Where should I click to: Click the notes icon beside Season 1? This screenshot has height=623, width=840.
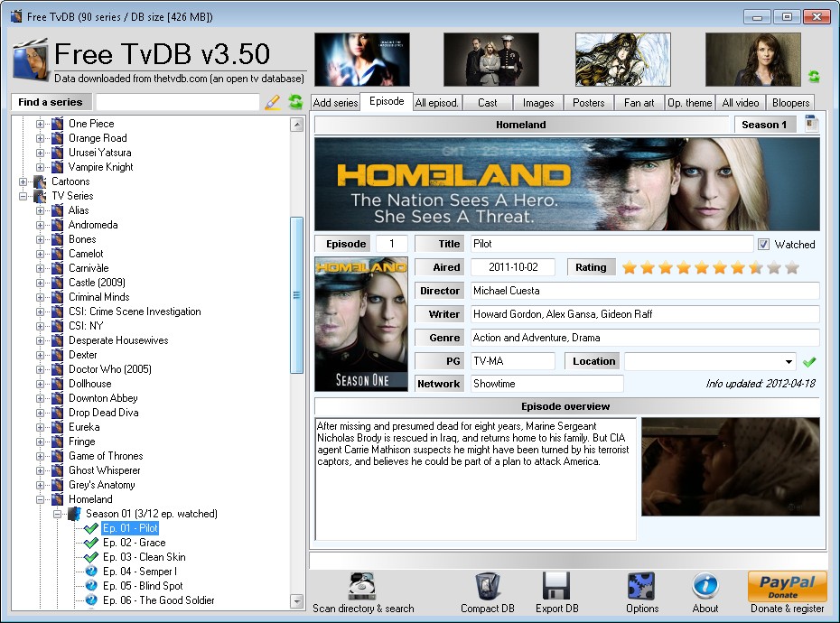[x=812, y=124]
